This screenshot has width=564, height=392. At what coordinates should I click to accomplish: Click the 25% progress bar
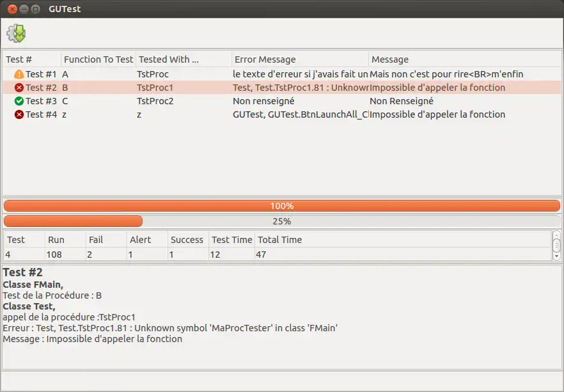click(x=282, y=221)
